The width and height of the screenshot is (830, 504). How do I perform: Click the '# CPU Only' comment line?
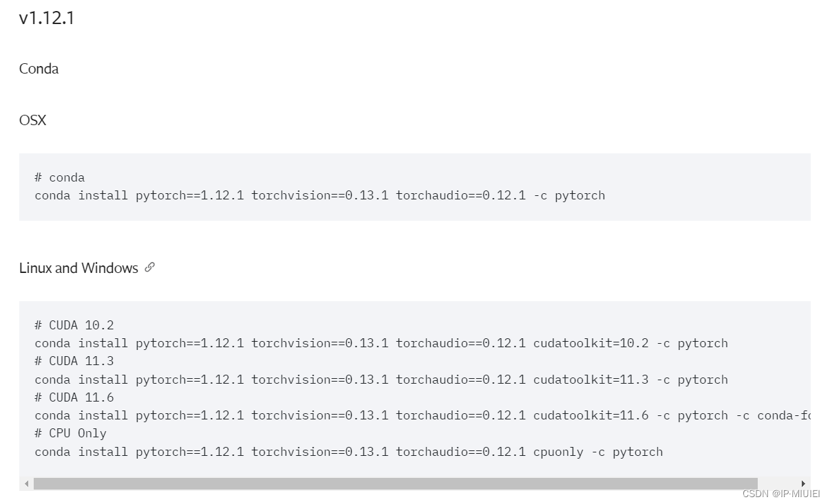click(71, 433)
